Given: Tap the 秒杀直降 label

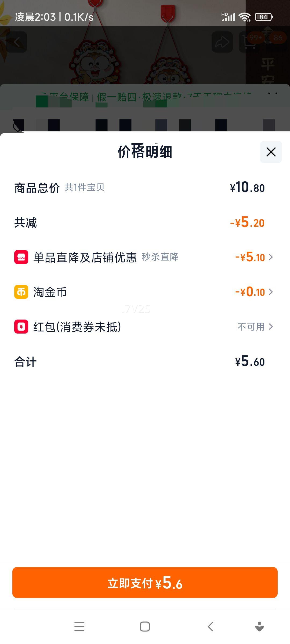Looking at the screenshot, I should point(160,257).
